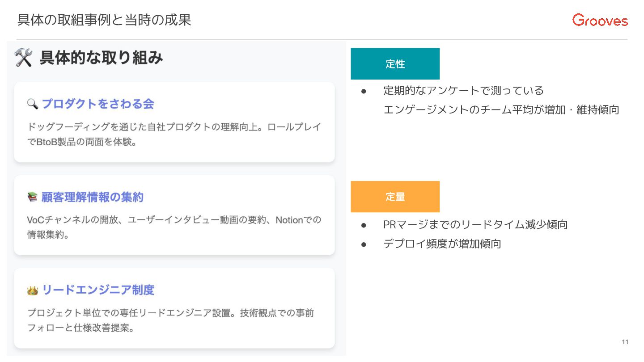Select the slide title 具体の取組事例と当時の成果

(104, 20)
